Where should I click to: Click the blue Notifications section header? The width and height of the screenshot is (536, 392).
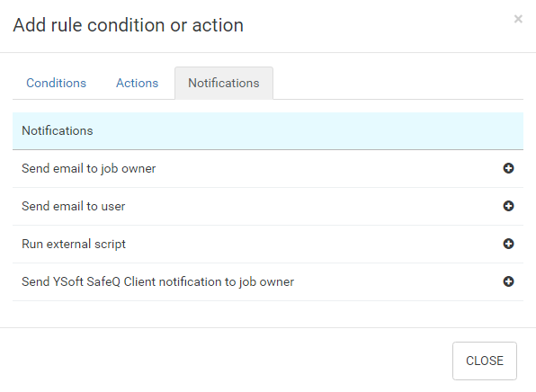pyautogui.click(x=268, y=131)
